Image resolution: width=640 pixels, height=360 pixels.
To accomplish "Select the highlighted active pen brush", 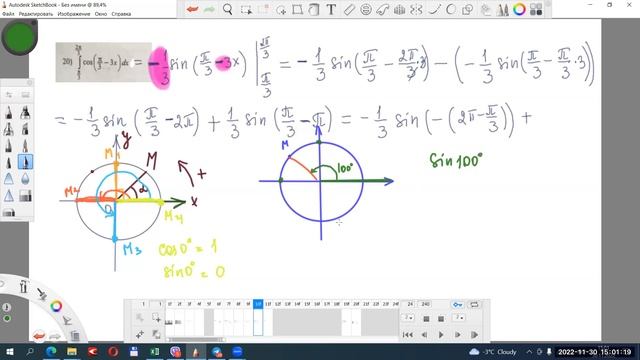I will coord(25,162).
